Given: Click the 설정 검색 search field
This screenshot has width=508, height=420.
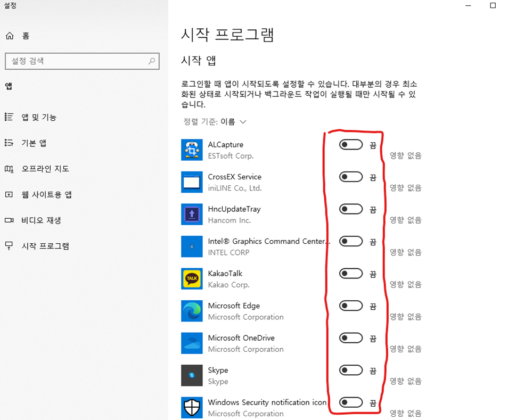Looking at the screenshot, I should (x=83, y=61).
